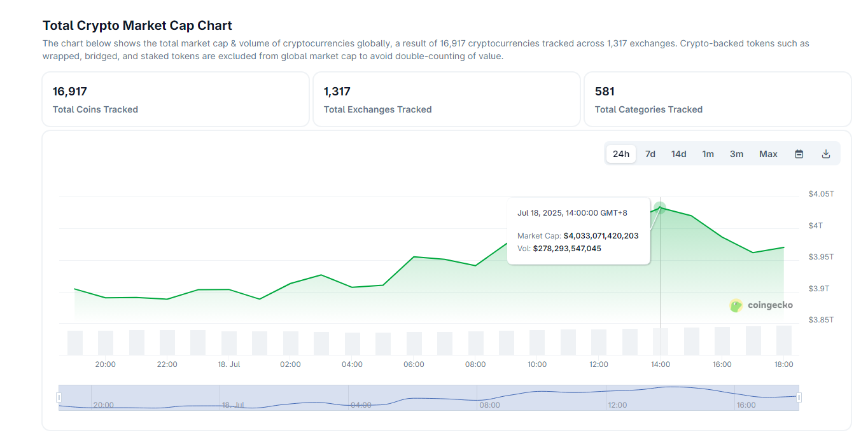Click the Total Crypto Market Cap Chart heading
Viewport: 868px width, 435px height.
coord(137,25)
